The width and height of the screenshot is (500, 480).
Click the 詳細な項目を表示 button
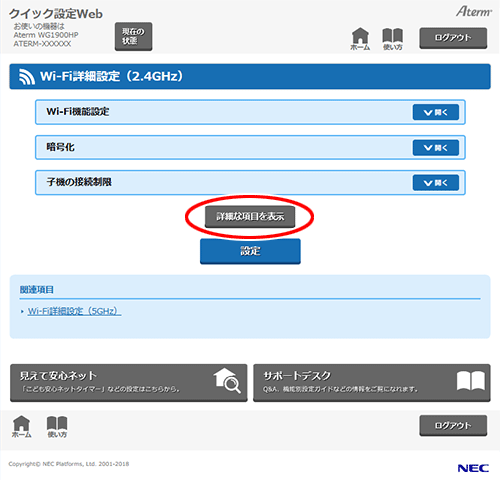250,217
